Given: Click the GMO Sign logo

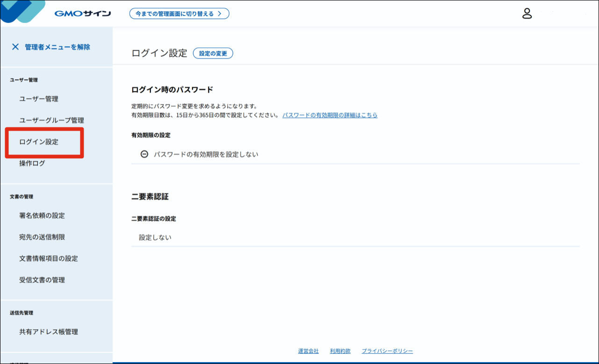Looking at the screenshot, I should pos(82,14).
